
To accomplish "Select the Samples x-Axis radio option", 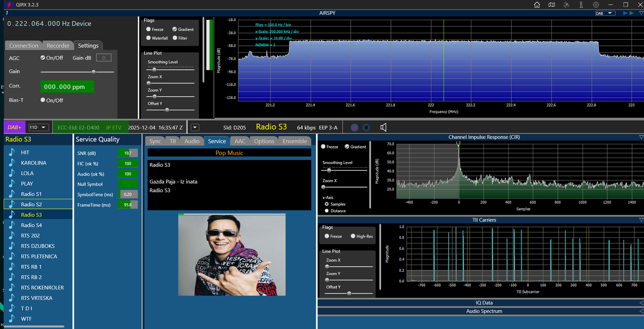I will coord(327,204).
